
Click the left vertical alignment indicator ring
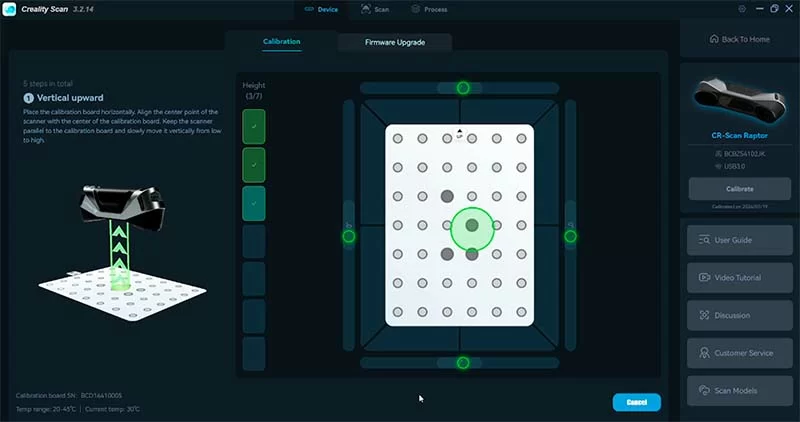348,236
